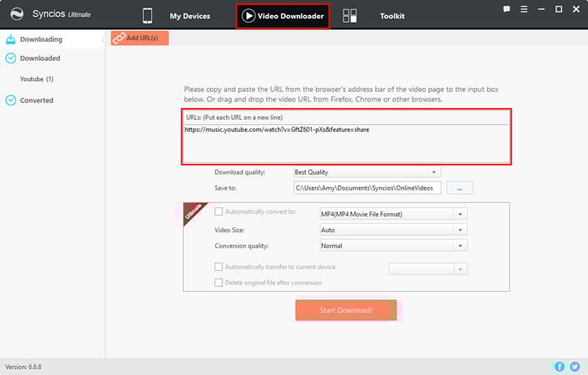Image resolution: width=588 pixels, height=375 pixels.
Task: Open the Video Size dropdown arrow
Action: coord(460,230)
